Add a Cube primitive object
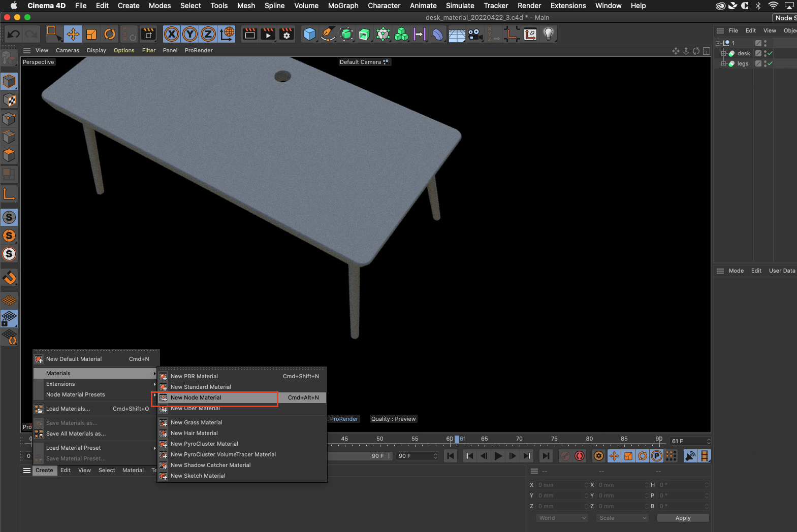This screenshot has width=797, height=532. click(309, 34)
